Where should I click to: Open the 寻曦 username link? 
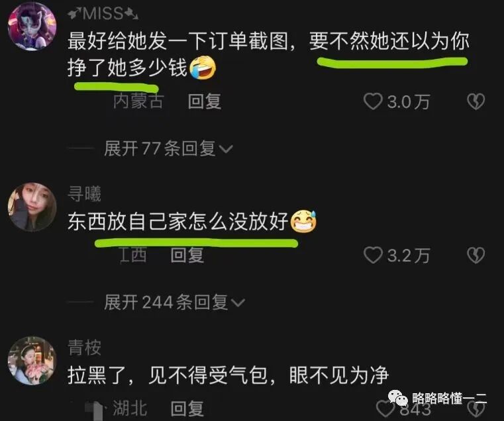pos(84,194)
